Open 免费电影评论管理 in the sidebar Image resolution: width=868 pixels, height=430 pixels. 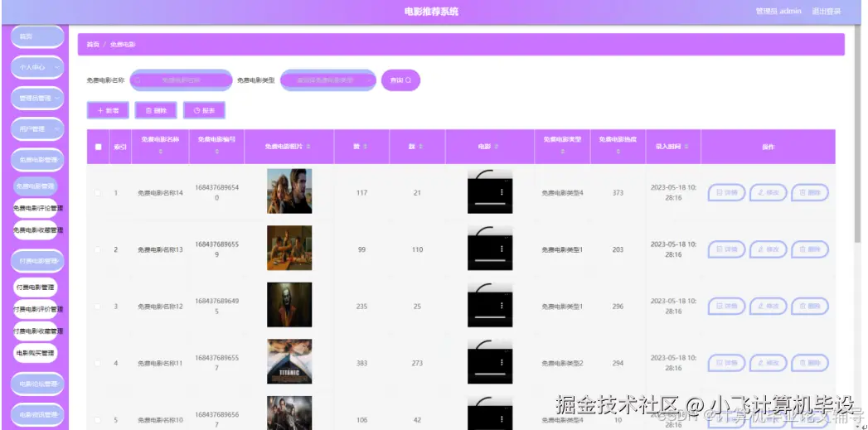pos(37,208)
